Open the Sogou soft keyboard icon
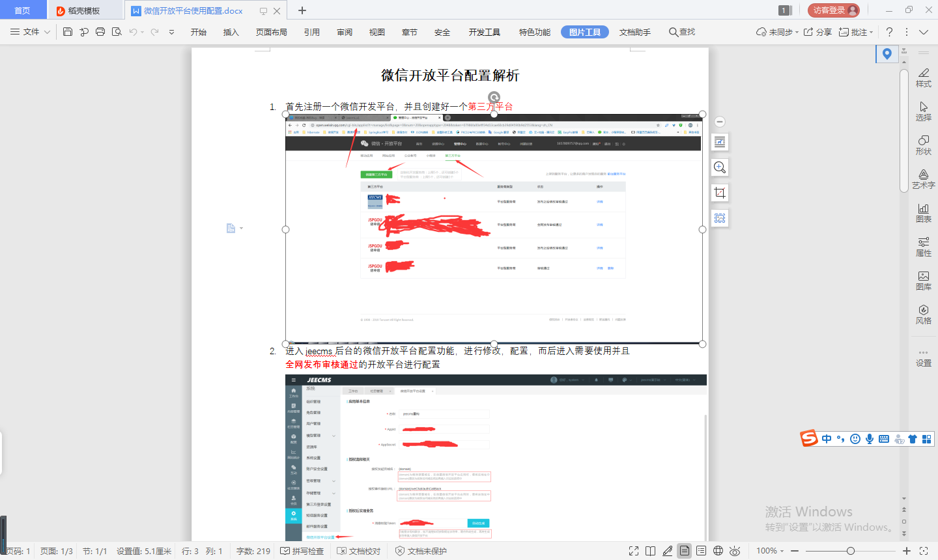 pyautogui.click(x=884, y=439)
